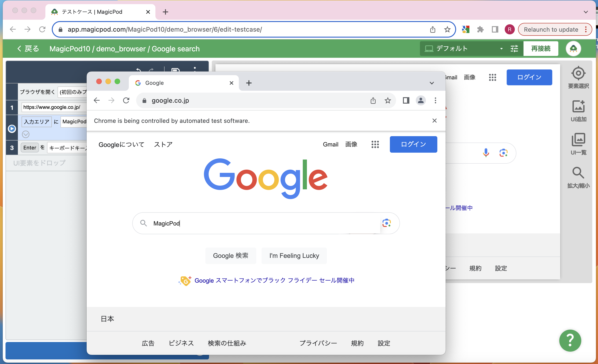Bookmark the app.magicpod.com page with star
598x364 pixels.
pyautogui.click(x=447, y=29)
